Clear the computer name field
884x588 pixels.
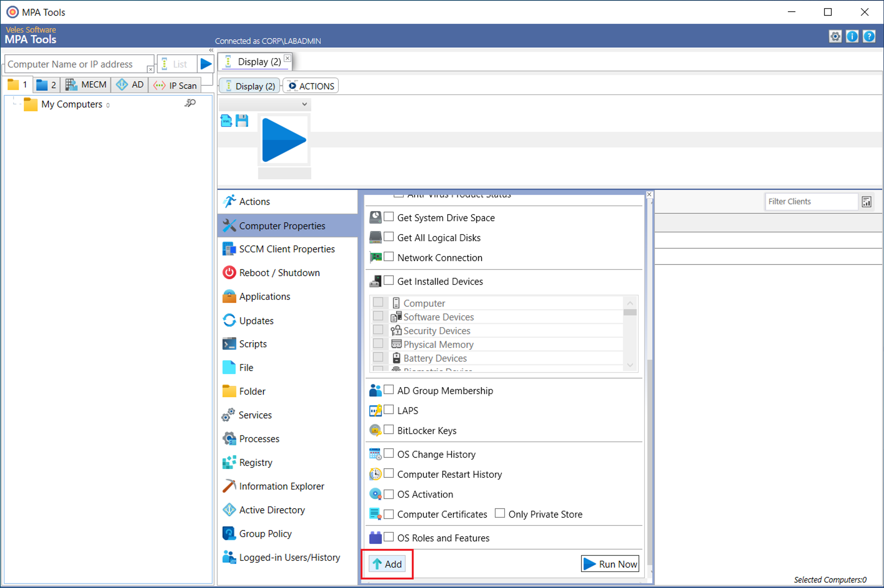[x=150, y=69]
